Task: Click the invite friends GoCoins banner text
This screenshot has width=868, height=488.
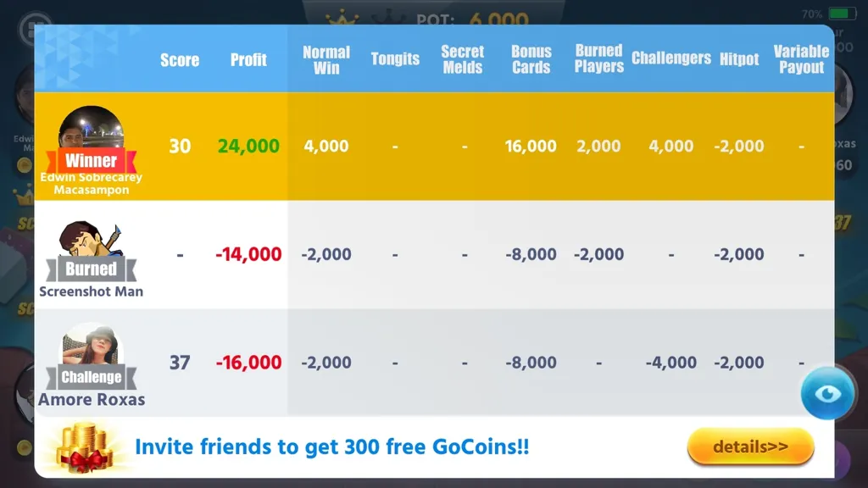Action: [332, 446]
